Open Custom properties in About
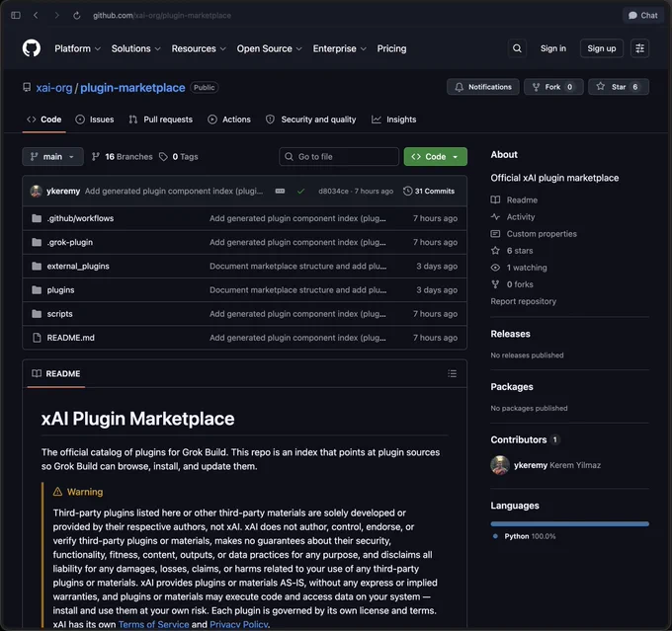672x631 pixels. click(534, 234)
